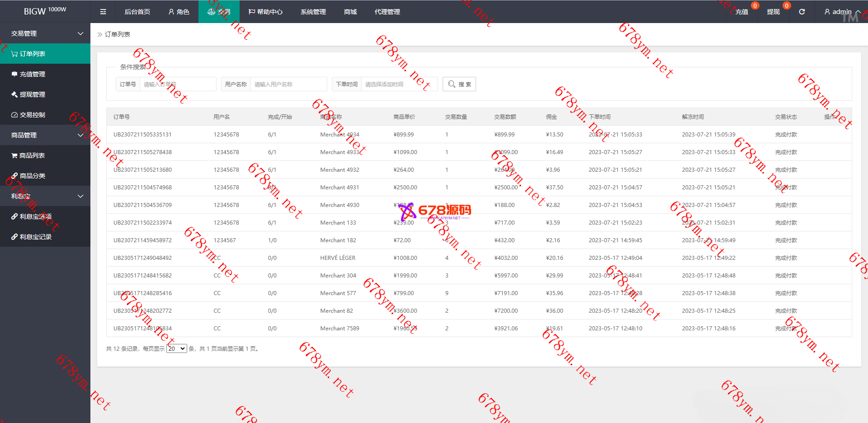Click the 下单时间 date picker field

click(399, 84)
